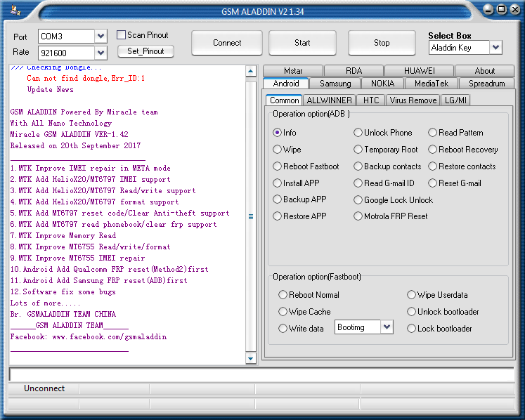Click '12.Software fix some bugs' line

(x=63, y=292)
